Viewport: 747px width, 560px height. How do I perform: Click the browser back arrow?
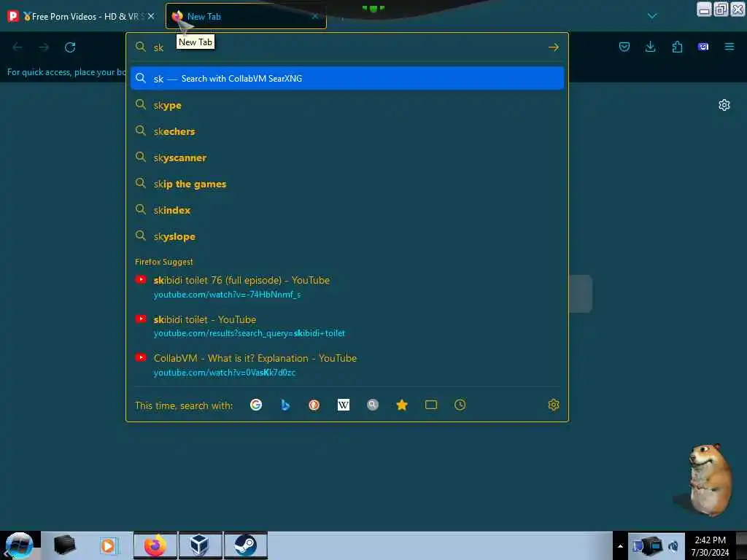[x=18, y=47]
